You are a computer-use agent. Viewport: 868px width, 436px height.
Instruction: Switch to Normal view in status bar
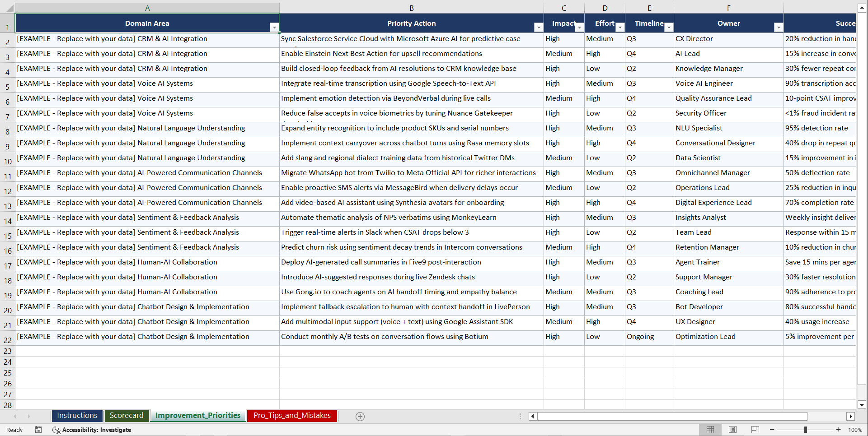point(710,430)
